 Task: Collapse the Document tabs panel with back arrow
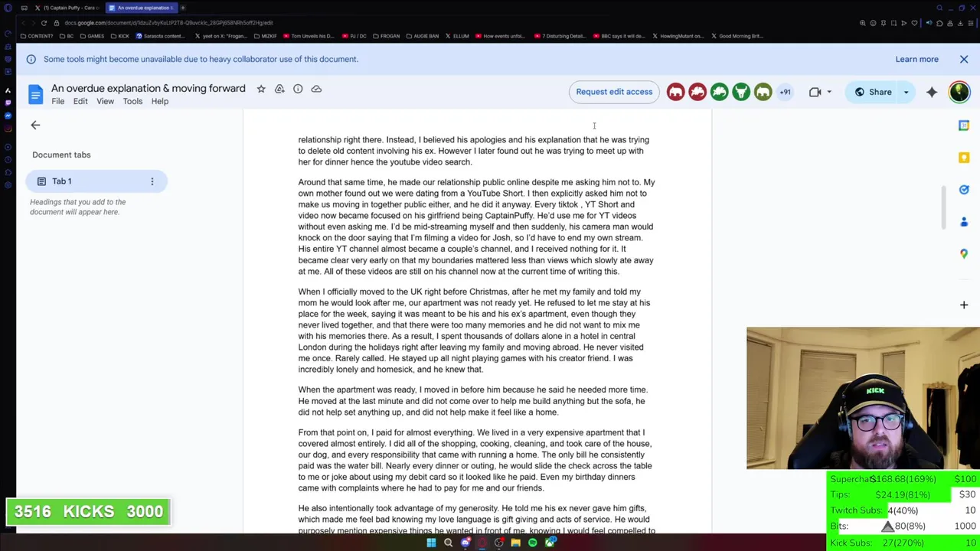[x=35, y=125]
